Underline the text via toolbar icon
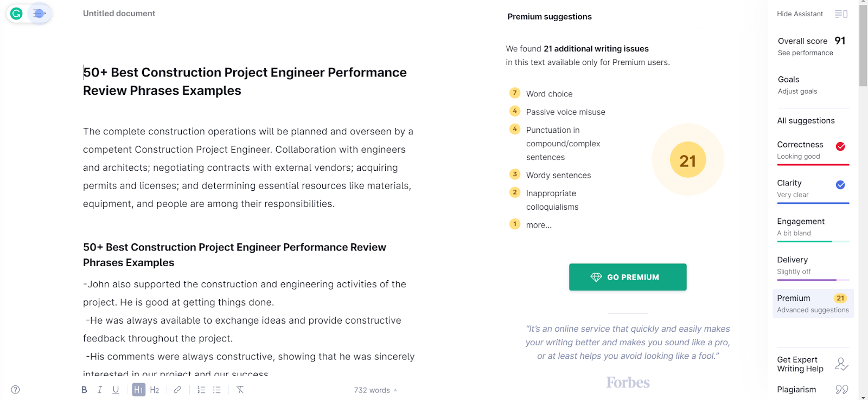The image size is (868, 400). pos(116,390)
